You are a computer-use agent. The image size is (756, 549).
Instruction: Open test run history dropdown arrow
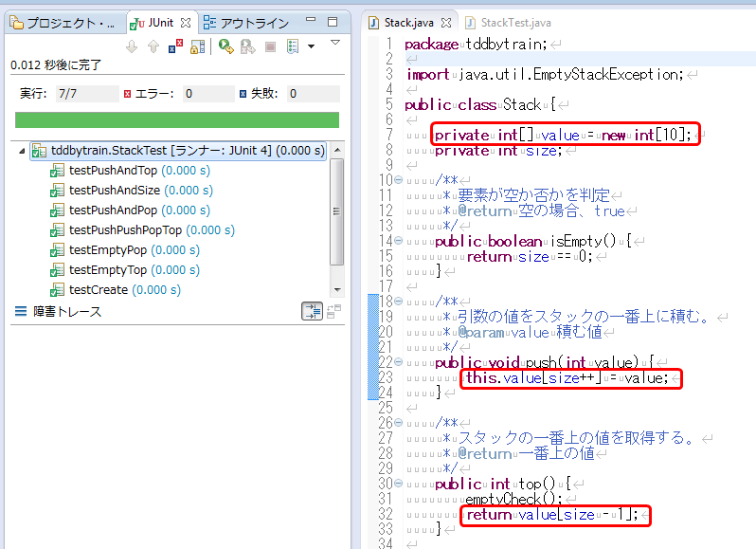point(312,46)
